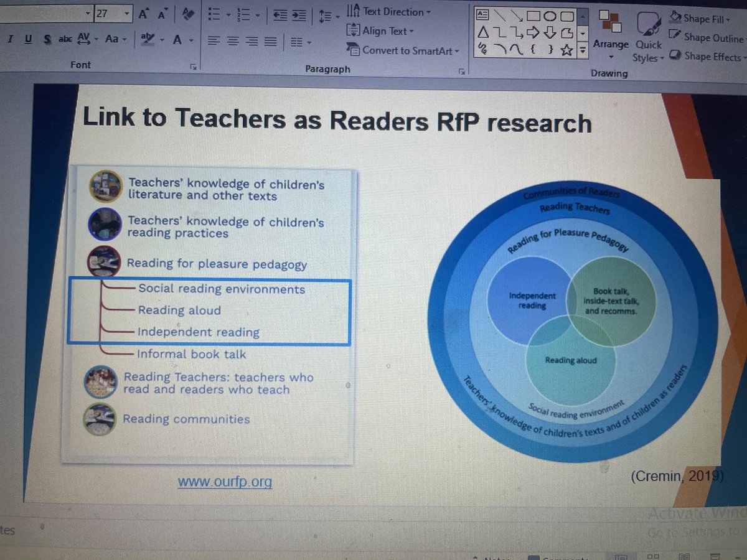Open the Shape Outline menu
The image size is (747, 560).
tap(707, 37)
